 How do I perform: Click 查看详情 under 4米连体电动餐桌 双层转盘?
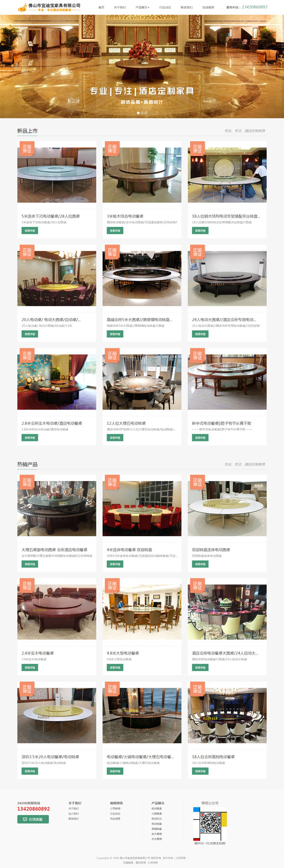115,564
